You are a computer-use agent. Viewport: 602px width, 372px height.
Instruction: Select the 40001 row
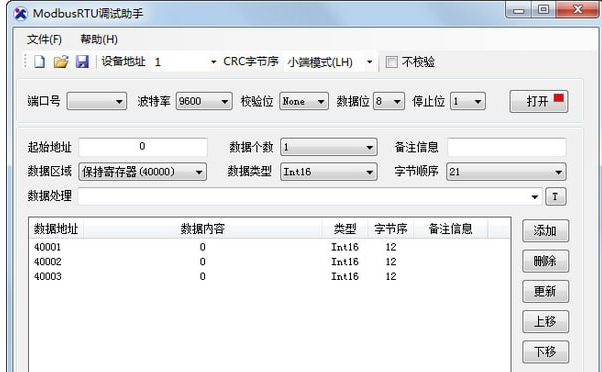[x=270, y=247]
